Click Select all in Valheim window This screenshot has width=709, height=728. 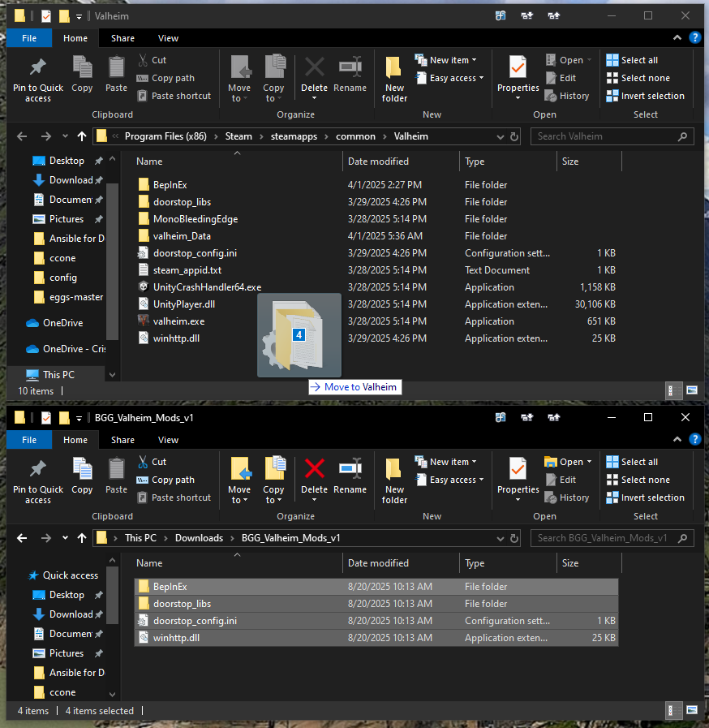tap(632, 60)
